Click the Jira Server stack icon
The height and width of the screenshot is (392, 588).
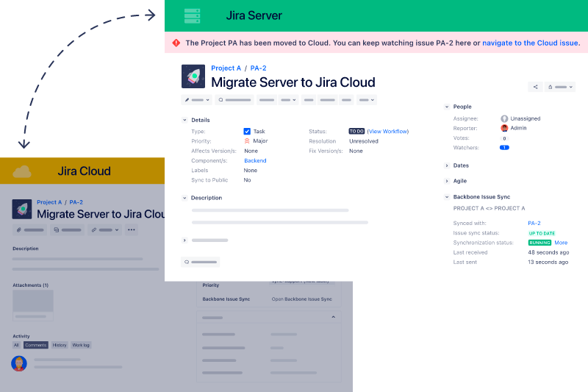(192, 15)
